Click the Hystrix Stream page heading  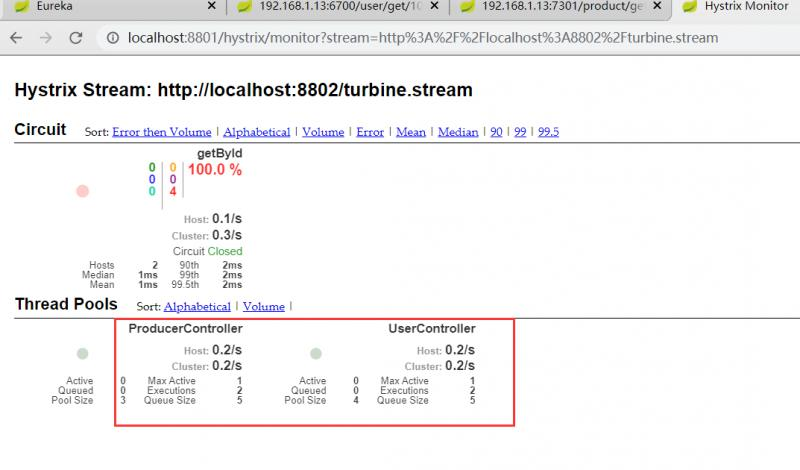click(243, 90)
